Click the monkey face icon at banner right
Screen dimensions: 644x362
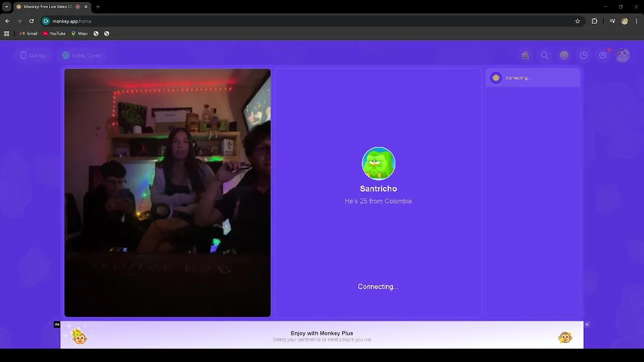click(x=566, y=337)
